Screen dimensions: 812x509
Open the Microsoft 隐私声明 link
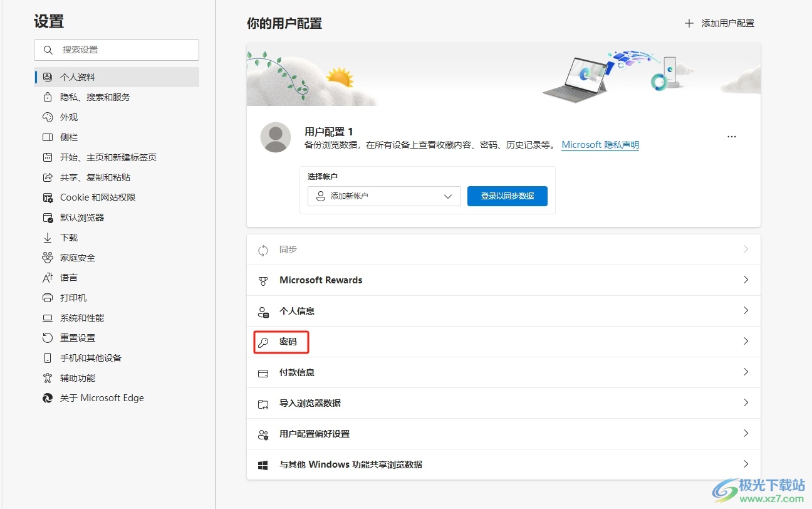point(600,145)
